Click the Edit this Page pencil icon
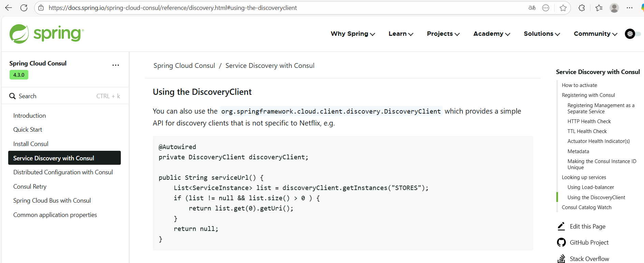The height and width of the screenshot is (263, 644). click(561, 226)
